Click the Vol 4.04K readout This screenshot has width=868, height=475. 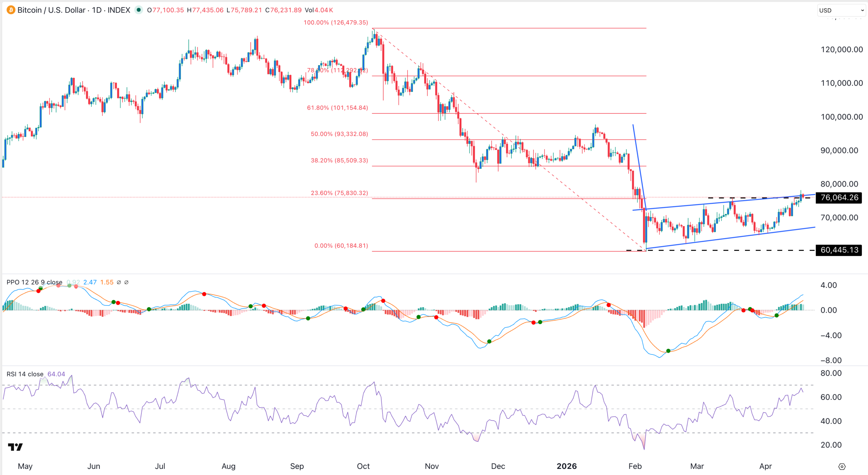tap(319, 10)
